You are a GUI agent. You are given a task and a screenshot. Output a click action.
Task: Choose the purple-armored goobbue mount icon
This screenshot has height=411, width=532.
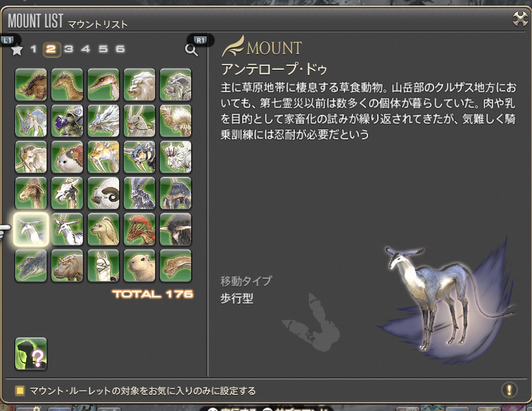click(67, 121)
